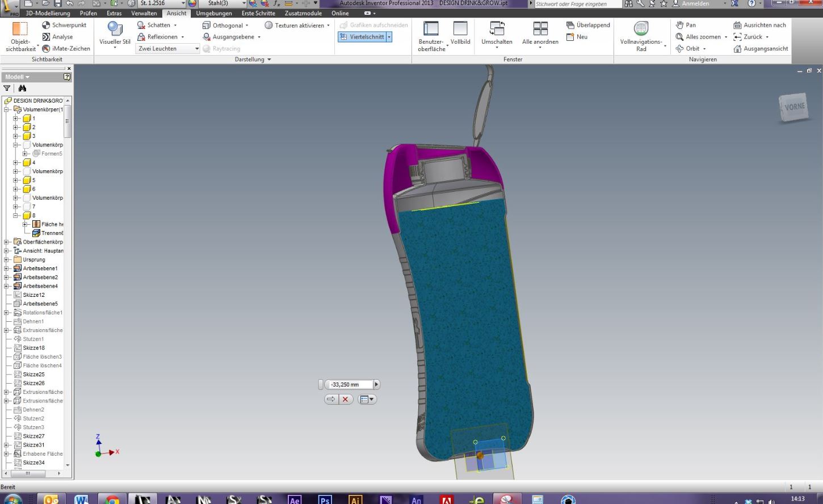The height and width of the screenshot is (504, 823).
Task: Open the Verwalten ribbon tab
Action: (x=144, y=13)
